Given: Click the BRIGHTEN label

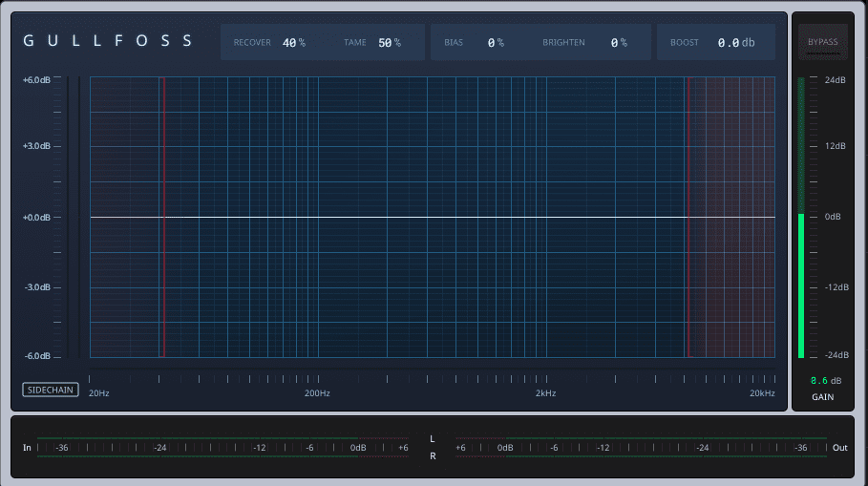Looking at the screenshot, I should click(x=563, y=43).
